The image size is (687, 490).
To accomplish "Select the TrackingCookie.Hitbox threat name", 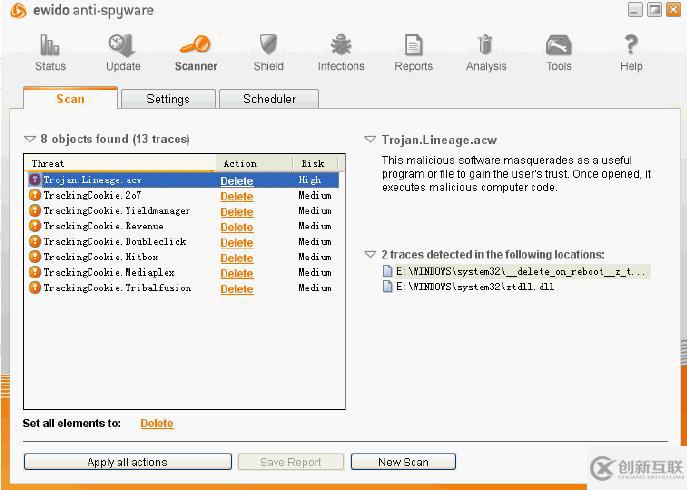I will pos(100,257).
